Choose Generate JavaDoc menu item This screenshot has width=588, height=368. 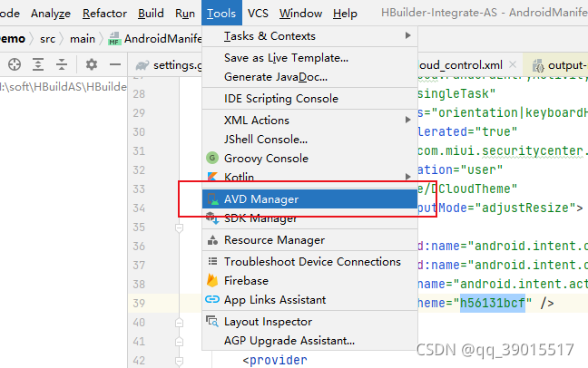click(309, 77)
